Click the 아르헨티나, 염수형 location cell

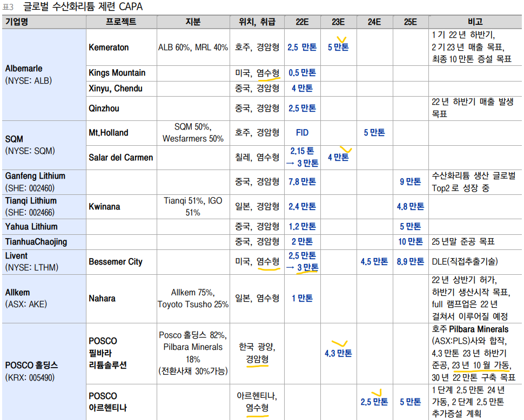[x=257, y=402]
